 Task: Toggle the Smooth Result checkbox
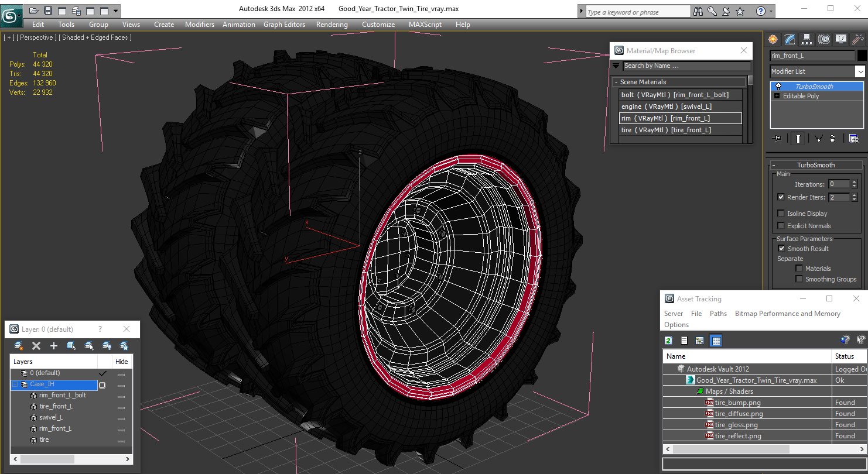781,249
